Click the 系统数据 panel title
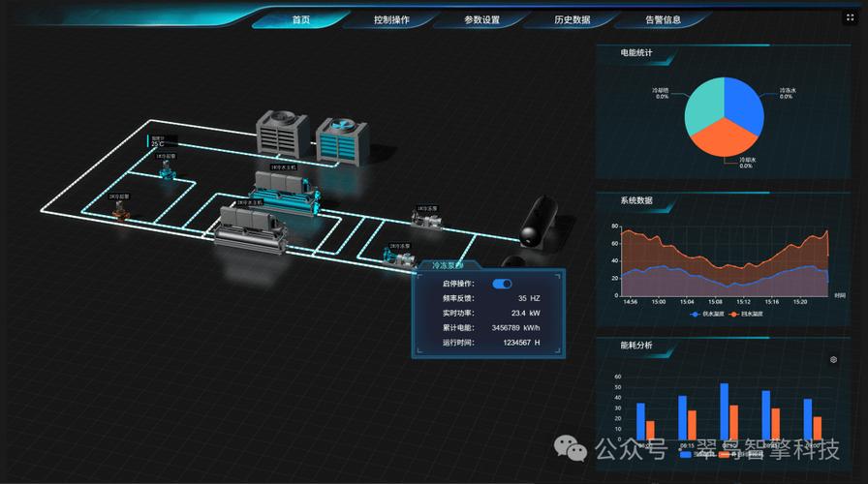868x484 pixels. (636, 200)
